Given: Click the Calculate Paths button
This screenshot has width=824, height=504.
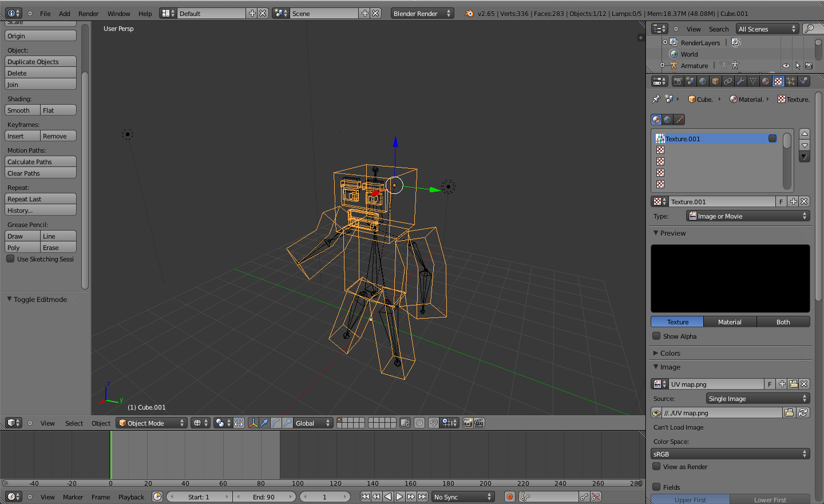Looking at the screenshot, I should point(40,161).
